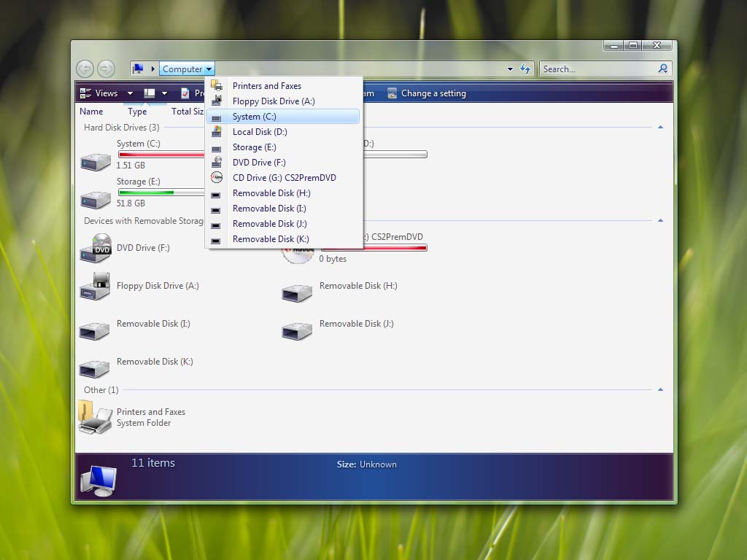747x560 pixels.
Task: Sort by the Type column header
Action: point(137,112)
